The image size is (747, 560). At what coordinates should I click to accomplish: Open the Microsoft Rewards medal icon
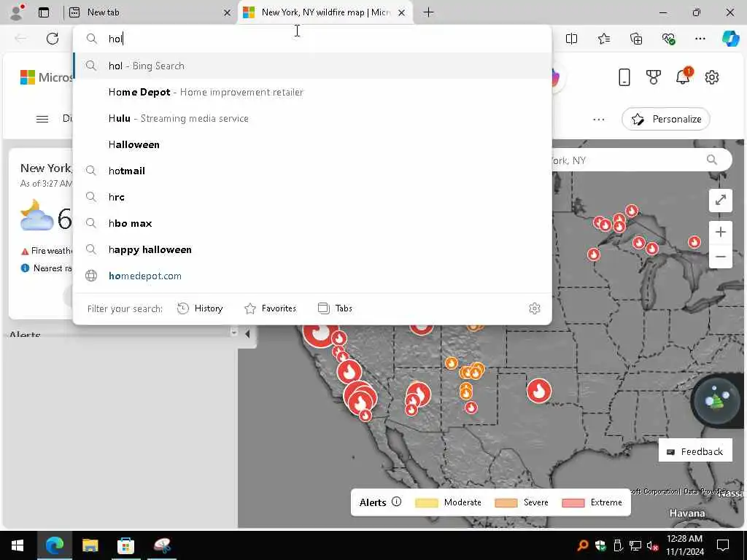coord(653,77)
